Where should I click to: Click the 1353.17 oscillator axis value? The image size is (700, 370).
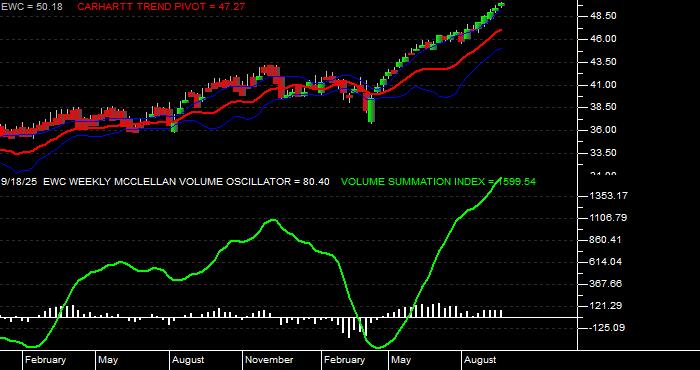pos(608,195)
